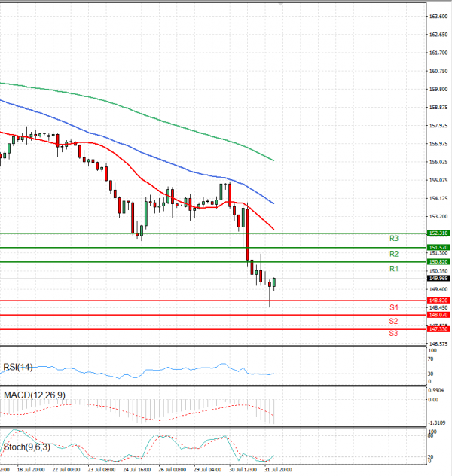Select the 148.820 support price tag
The width and height of the screenshot is (452, 476).
click(x=438, y=301)
